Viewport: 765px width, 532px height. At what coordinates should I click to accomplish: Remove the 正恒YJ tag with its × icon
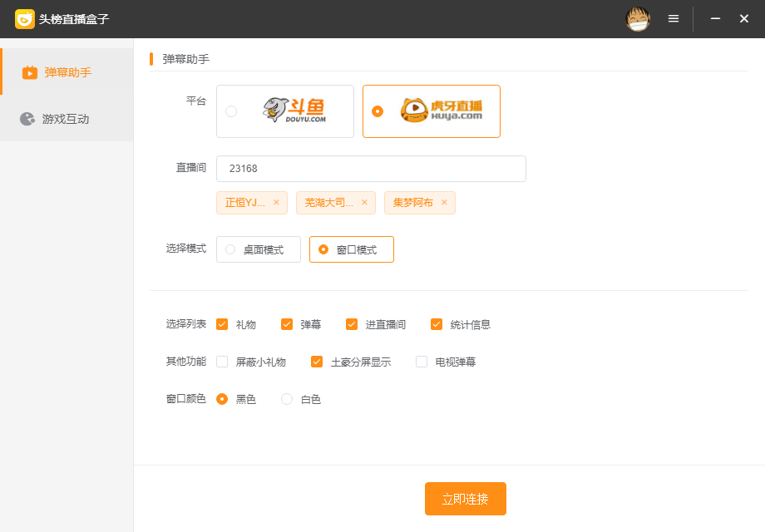tap(276, 202)
